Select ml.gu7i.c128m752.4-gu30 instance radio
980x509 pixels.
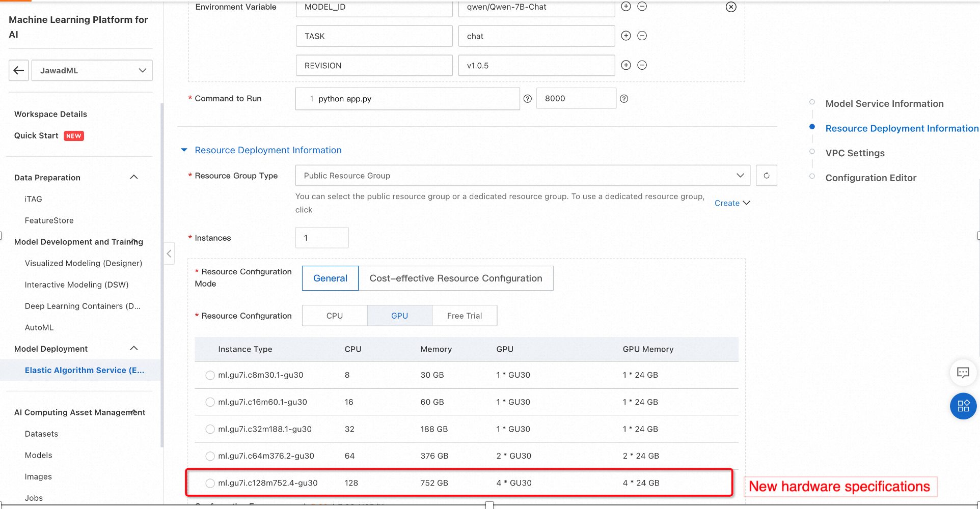[210, 483]
